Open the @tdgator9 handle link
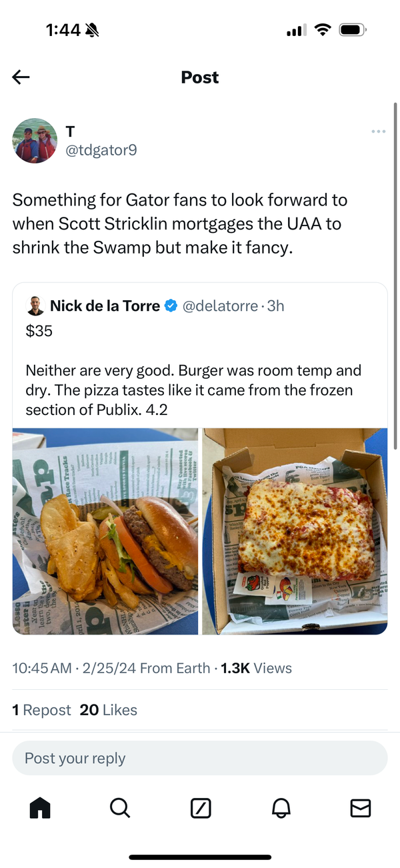 click(x=101, y=150)
